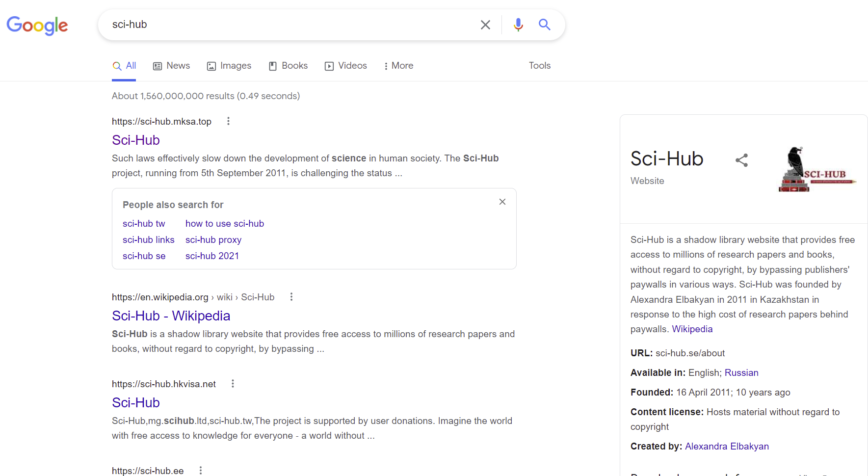Click the Google logo

[37, 26]
